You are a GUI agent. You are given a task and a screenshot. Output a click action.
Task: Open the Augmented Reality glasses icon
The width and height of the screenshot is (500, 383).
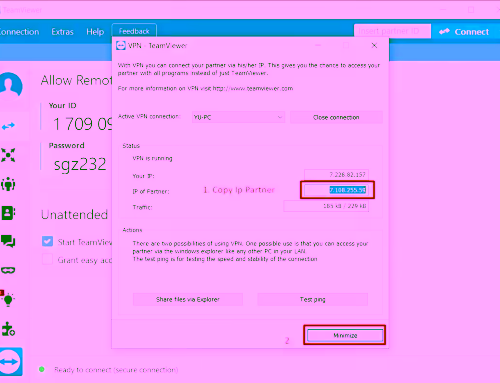(8, 270)
